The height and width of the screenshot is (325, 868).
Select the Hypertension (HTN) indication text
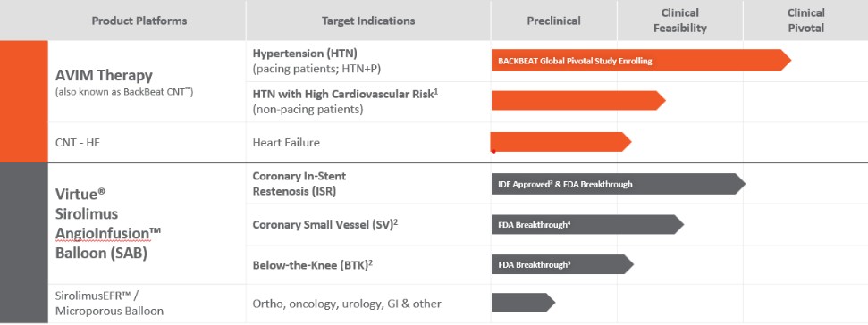305,54
